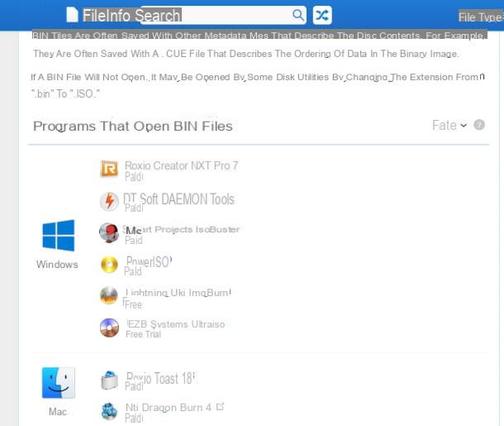
Task: Click the UltraISO disc icon
Action: click(x=109, y=328)
